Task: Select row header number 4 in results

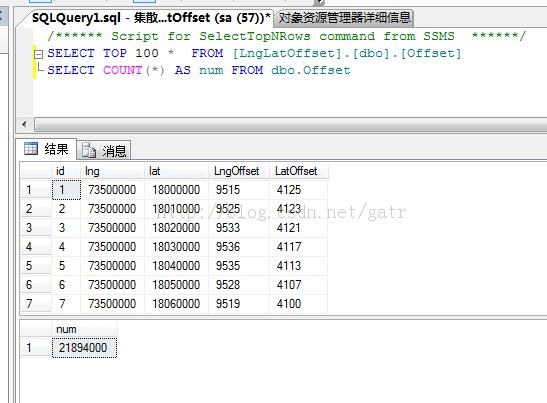Action: 36,247
